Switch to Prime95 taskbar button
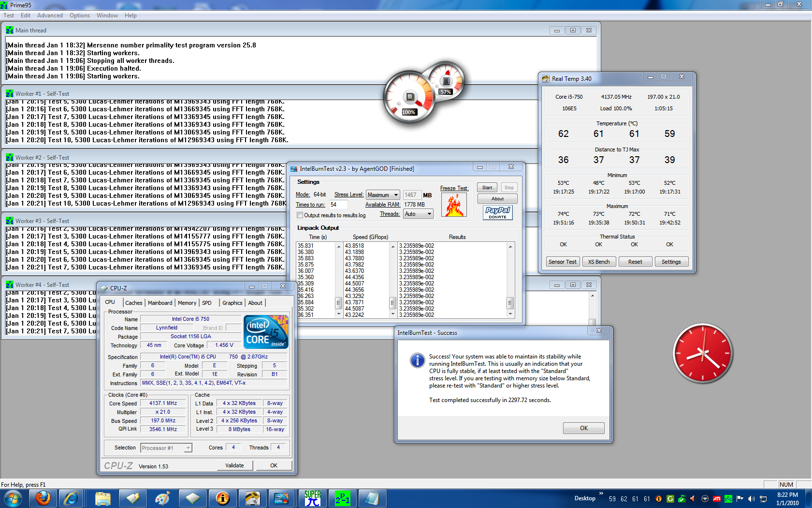The height and width of the screenshot is (508, 812). 343,498
